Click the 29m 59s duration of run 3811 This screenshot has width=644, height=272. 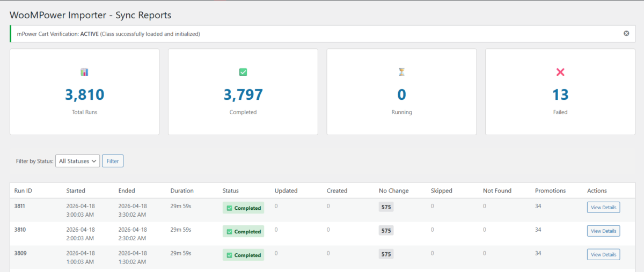[181, 206]
